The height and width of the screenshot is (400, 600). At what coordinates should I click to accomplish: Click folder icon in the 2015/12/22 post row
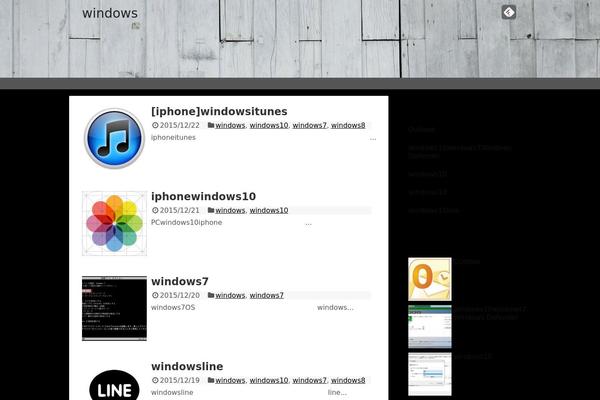pos(211,125)
